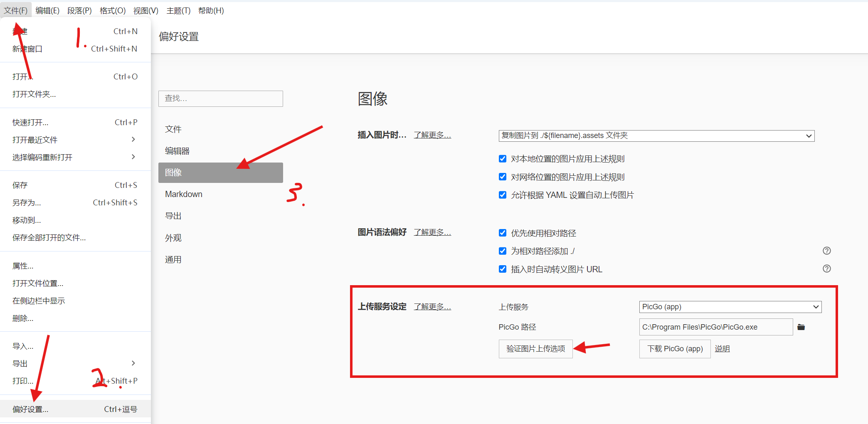Screen dimensions: 868x424
Task: Toggle 为相对路径添加 ./ checkbox
Action: point(503,251)
